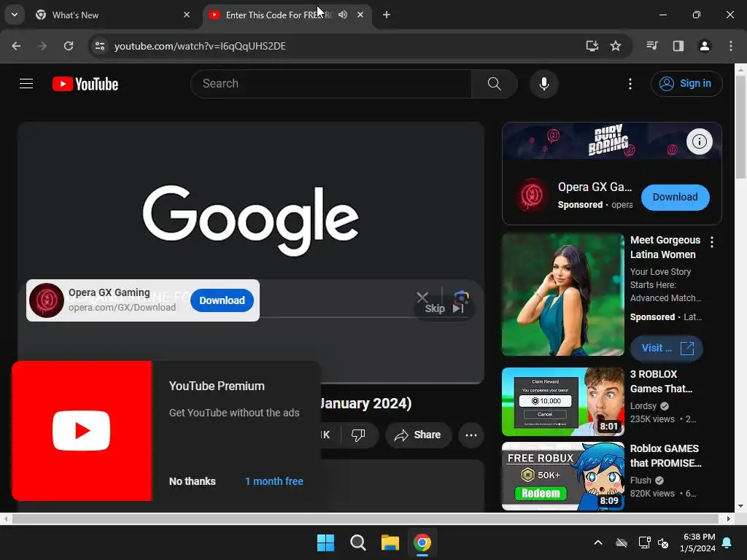Open more actions menu under video
Image resolution: width=747 pixels, height=560 pixels.
point(471,435)
